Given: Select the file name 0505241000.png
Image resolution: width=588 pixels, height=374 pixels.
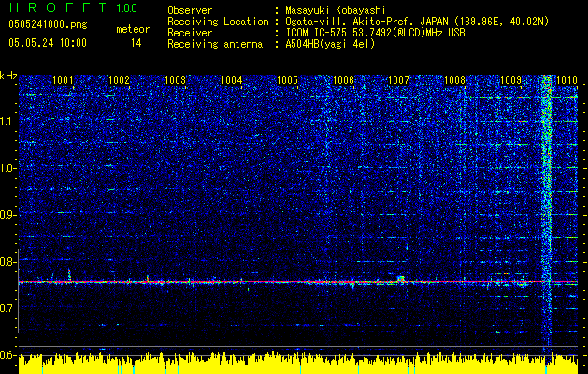Looking at the screenshot, I should pos(48,24).
